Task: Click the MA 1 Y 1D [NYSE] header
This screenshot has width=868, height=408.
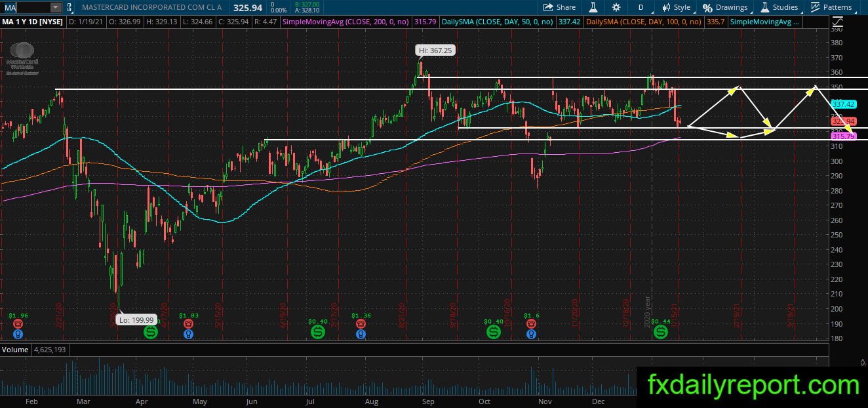Action: pyautogui.click(x=32, y=22)
